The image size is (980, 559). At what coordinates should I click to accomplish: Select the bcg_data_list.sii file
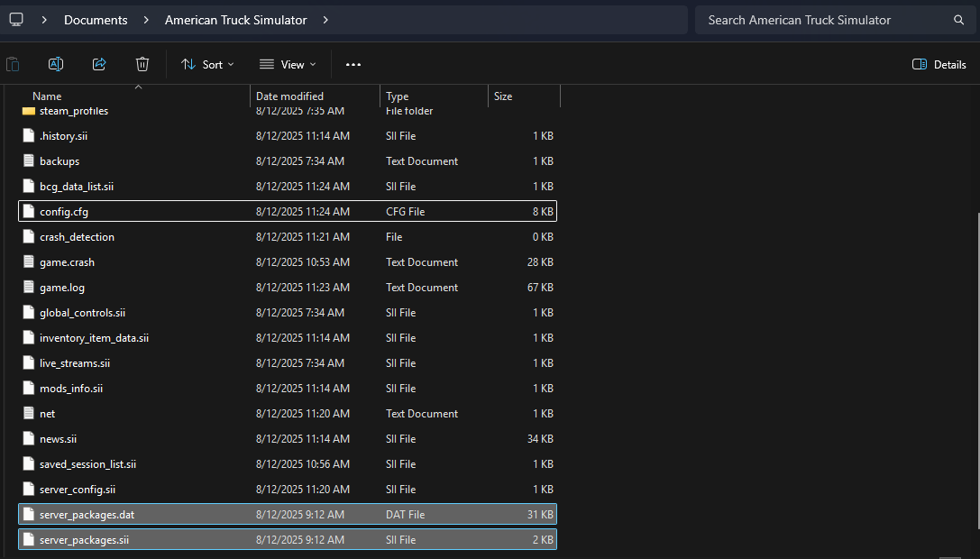(288, 187)
